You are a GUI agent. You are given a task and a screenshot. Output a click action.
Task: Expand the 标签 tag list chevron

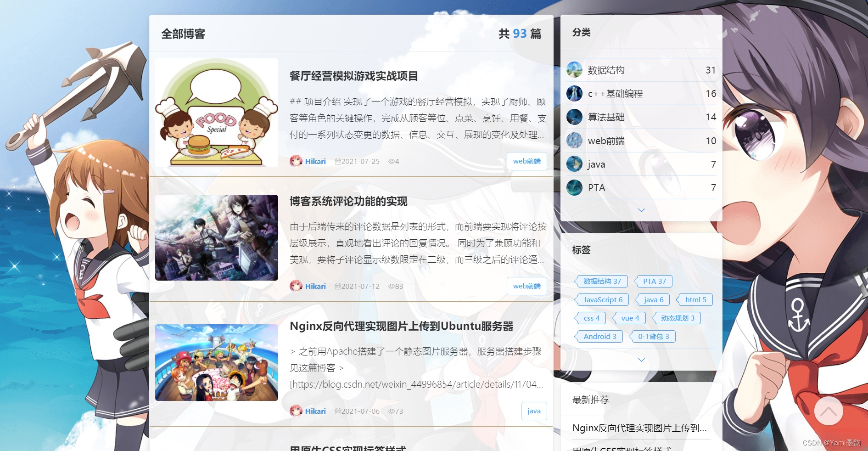642,360
